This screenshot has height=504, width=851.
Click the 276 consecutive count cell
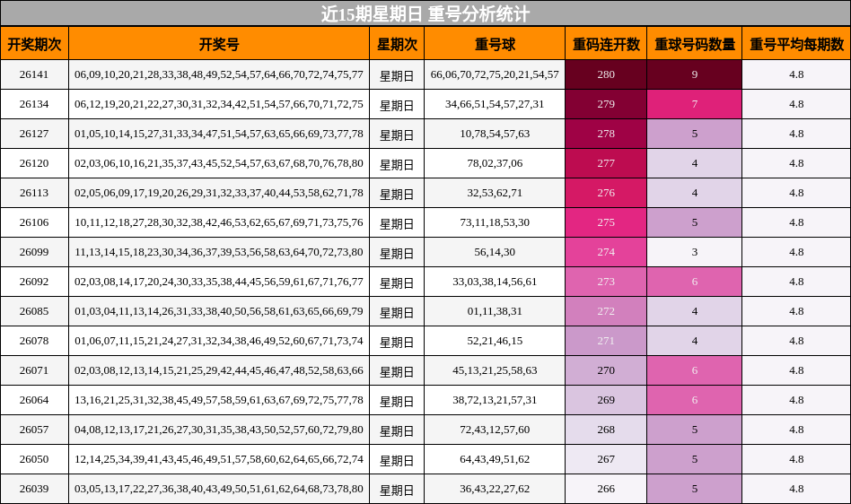pyautogui.click(x=606, y=193)
